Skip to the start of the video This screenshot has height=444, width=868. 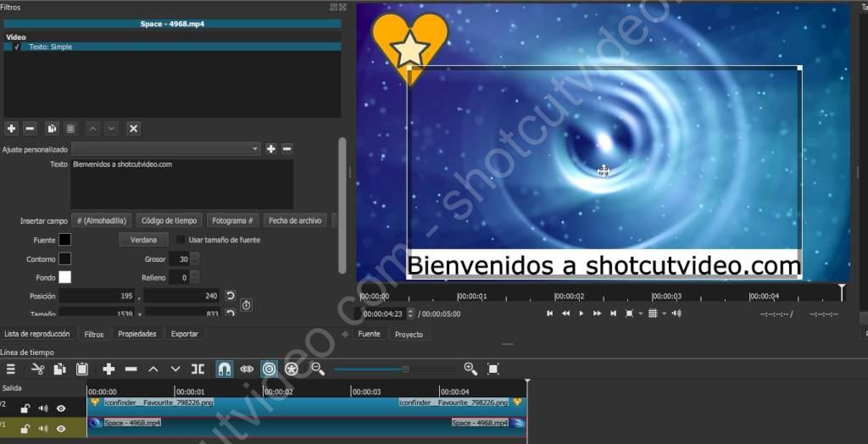click(549, 314)
